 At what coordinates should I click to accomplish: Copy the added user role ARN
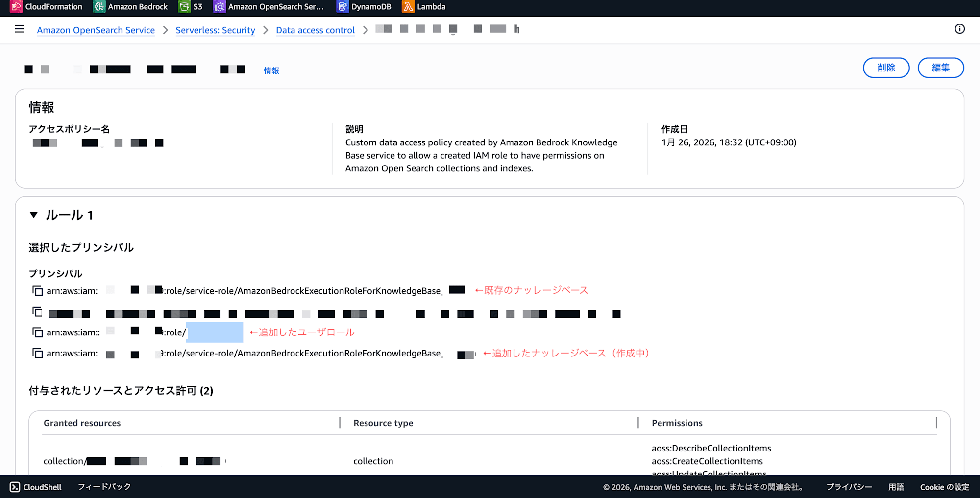point(37,332)
